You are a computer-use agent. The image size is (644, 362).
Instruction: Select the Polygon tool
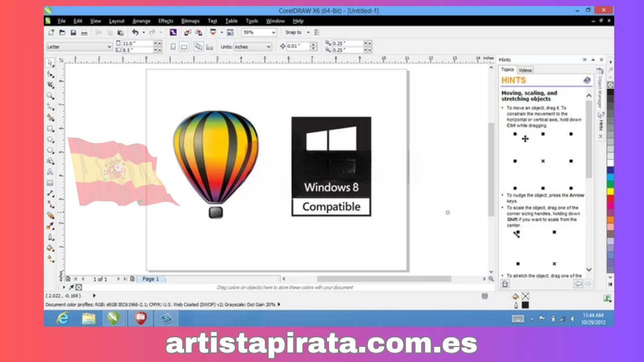coord(50,150)
